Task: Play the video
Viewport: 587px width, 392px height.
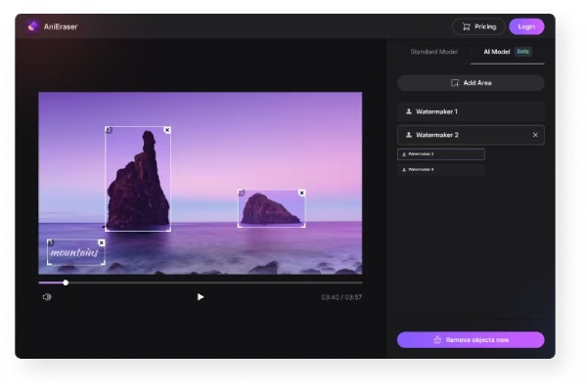Action: [201, 297]
